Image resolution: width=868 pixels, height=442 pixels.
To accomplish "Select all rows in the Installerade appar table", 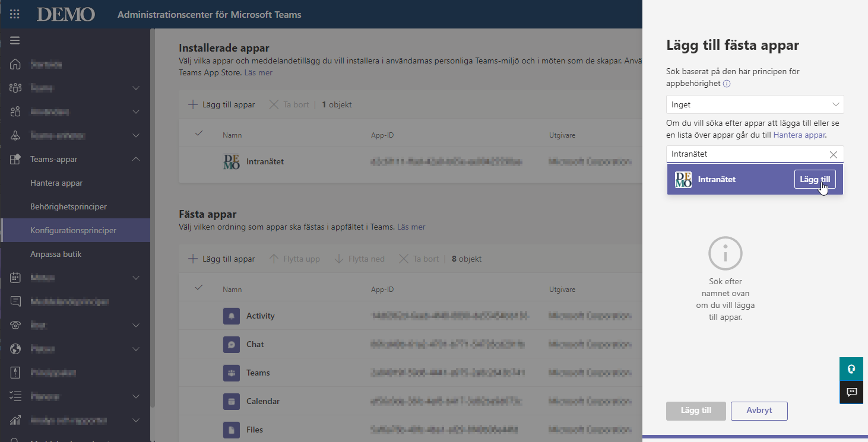I will [x=199, y=133].
